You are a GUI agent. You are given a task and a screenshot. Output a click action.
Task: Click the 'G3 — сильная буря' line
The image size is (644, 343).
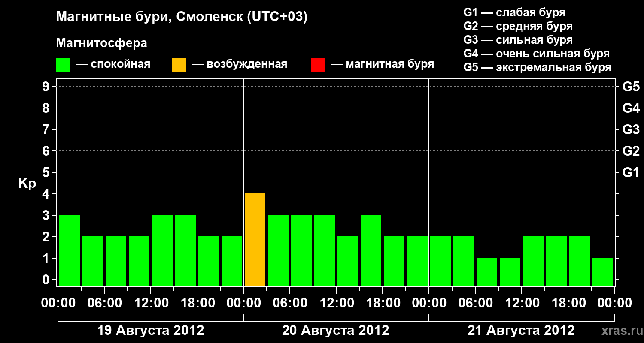518,40
